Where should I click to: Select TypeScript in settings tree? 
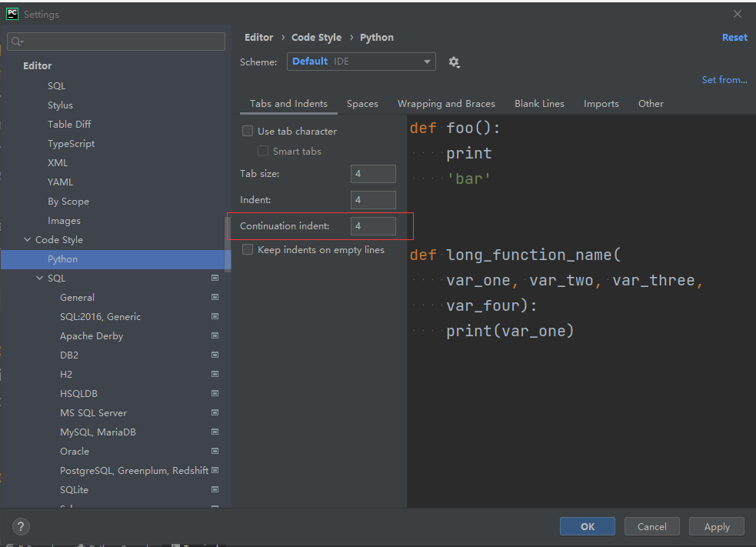tap(71, 143)
